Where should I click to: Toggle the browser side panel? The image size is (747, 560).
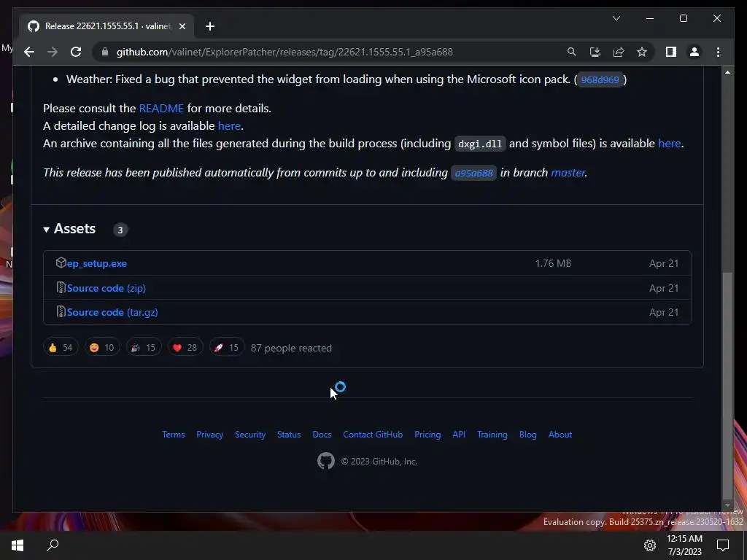671,52
